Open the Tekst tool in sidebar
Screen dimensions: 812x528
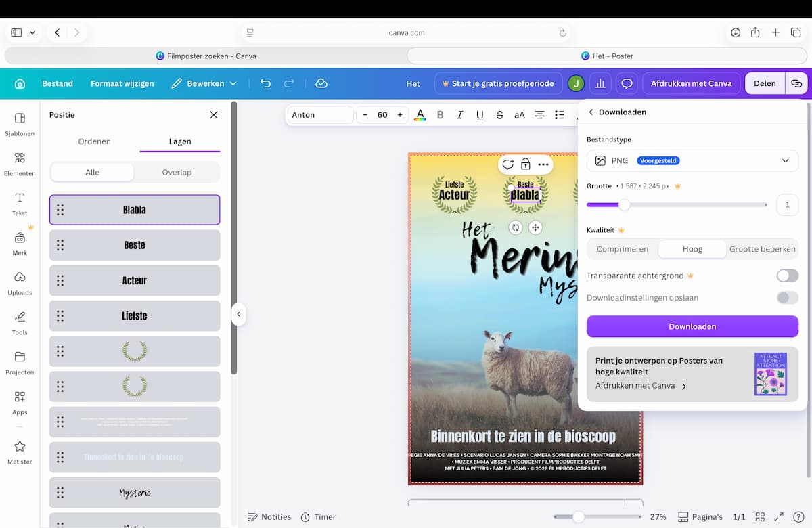20,204
